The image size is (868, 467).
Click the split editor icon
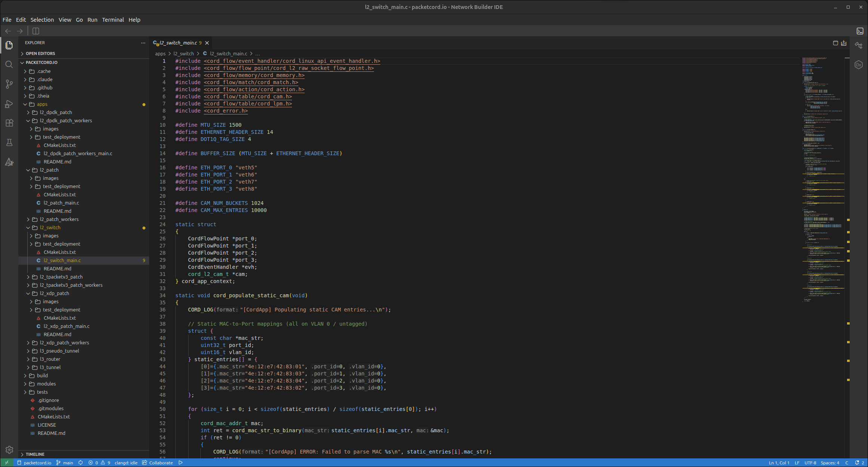coord(835,43)
